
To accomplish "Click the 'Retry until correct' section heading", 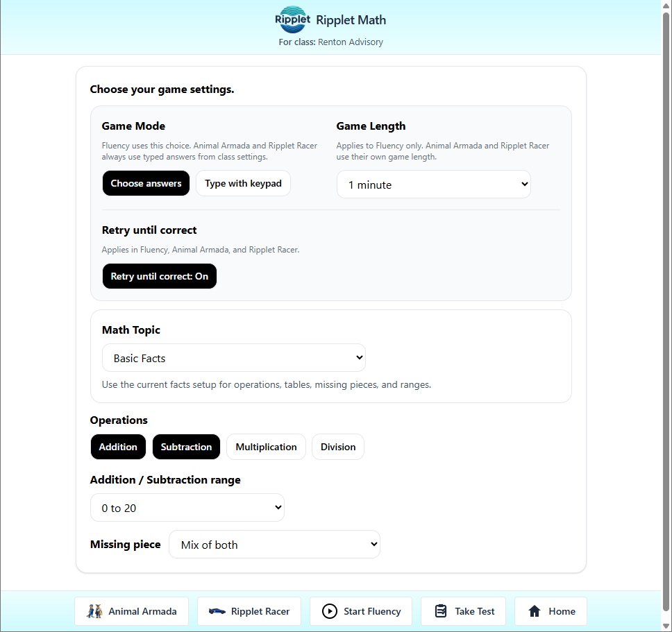I will (149, 230).
